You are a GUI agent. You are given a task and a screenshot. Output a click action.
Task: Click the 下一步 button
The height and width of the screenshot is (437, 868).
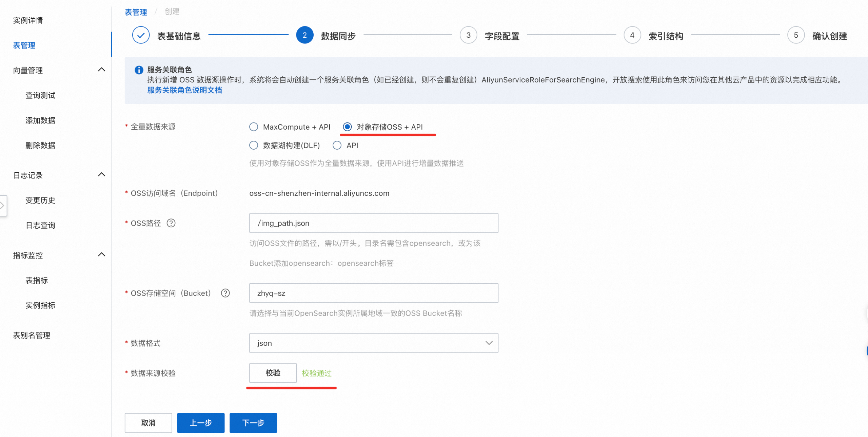pos(253,423)
